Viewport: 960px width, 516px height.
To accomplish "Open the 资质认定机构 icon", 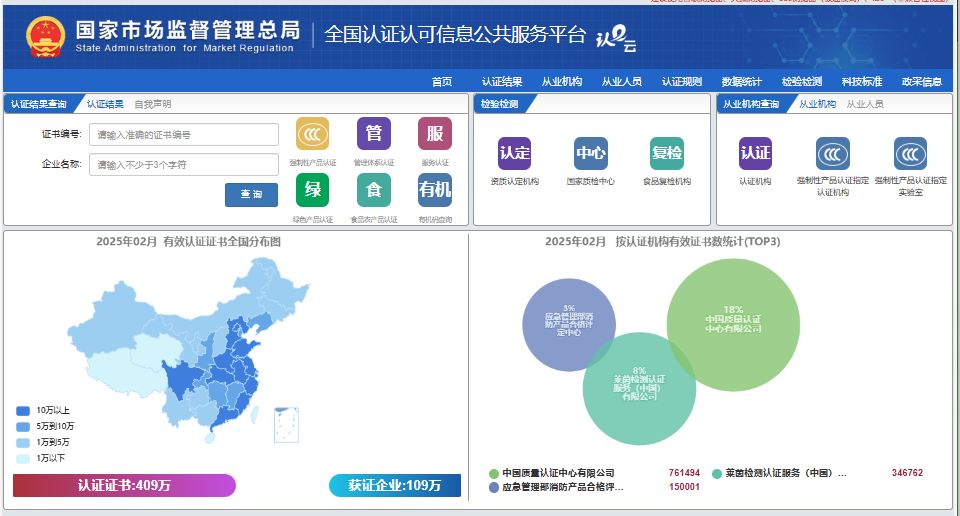I will click(514, 154).
